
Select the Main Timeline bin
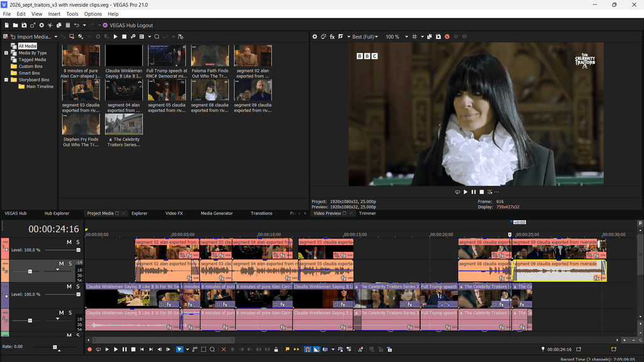[40, 86]
